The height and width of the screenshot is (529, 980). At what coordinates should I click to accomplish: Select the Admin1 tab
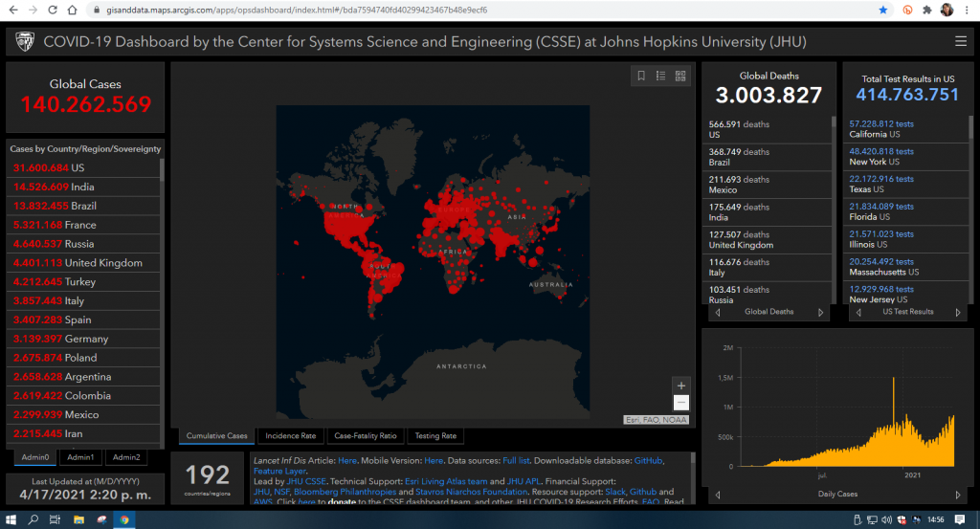(x=80, y=457)
